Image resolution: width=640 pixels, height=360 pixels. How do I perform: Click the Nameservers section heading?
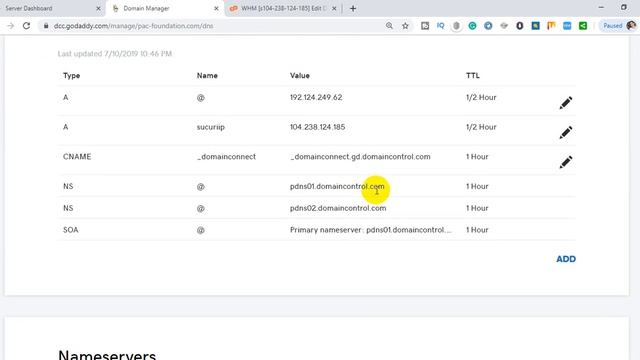(x=107, y=354)
